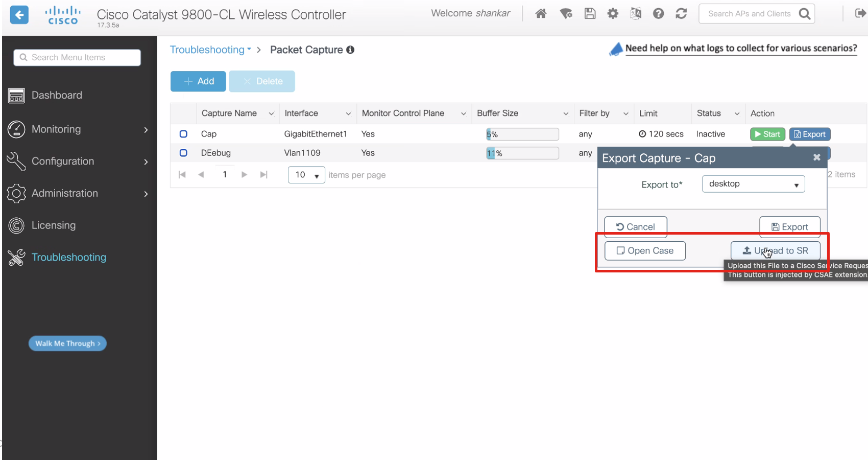
Task: Select the Cap capture checkbox
Action: tap(183, 134)
